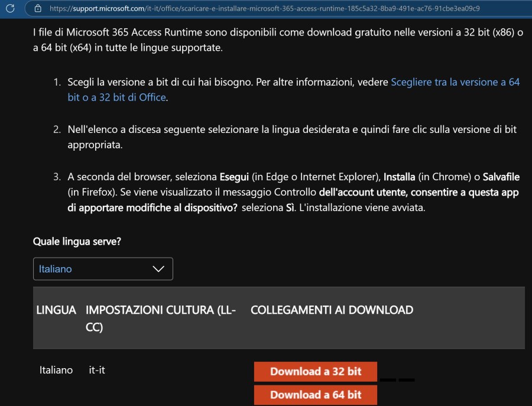Open the 'Scegliere tra la versione a 64 bit' link
532x406 pixels.
click(455, 82)
